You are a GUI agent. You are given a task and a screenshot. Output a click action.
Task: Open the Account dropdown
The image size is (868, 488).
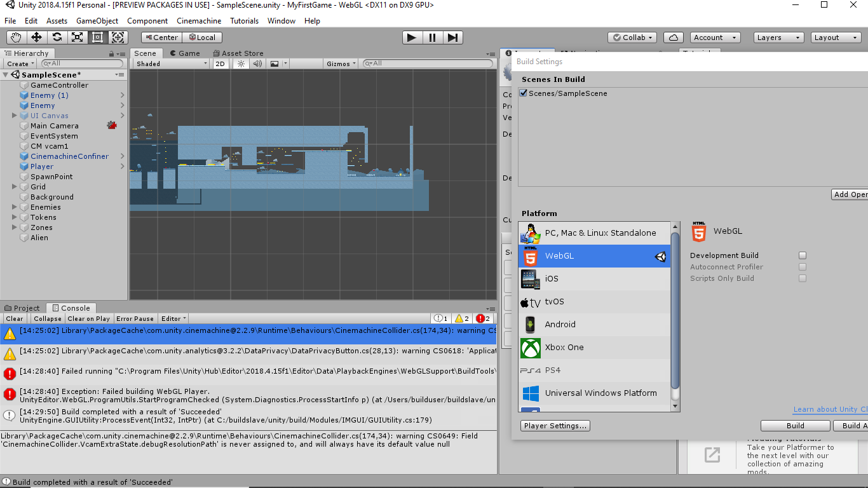click(715, 37)
